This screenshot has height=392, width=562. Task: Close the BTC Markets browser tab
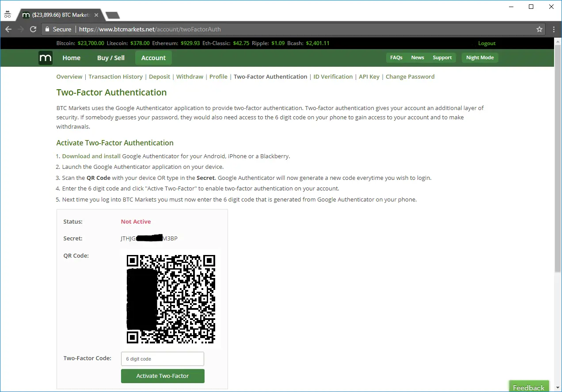[96, 15]
